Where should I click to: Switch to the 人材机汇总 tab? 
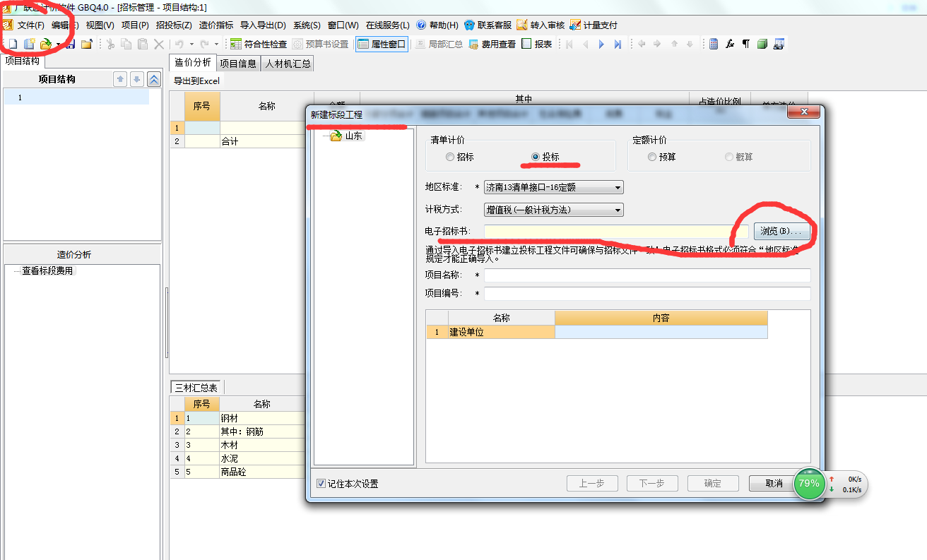point(287,64)
